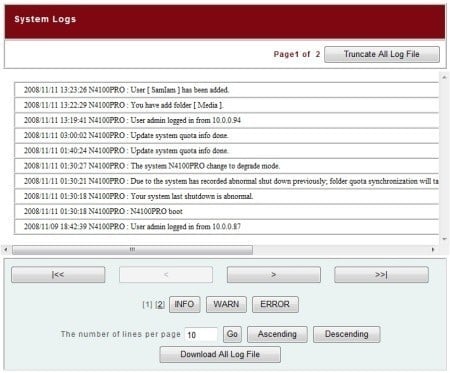Click the previous page < button
450x373 pixels.
pos(166,275)
